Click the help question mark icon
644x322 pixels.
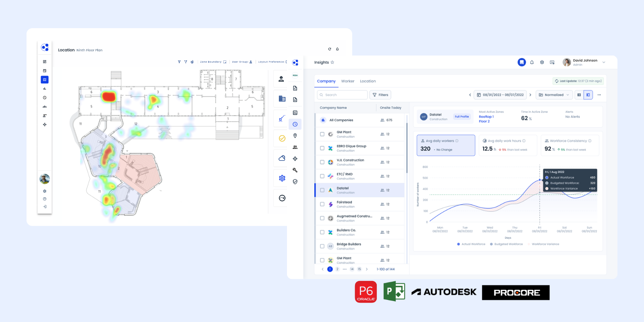(45, 199)
